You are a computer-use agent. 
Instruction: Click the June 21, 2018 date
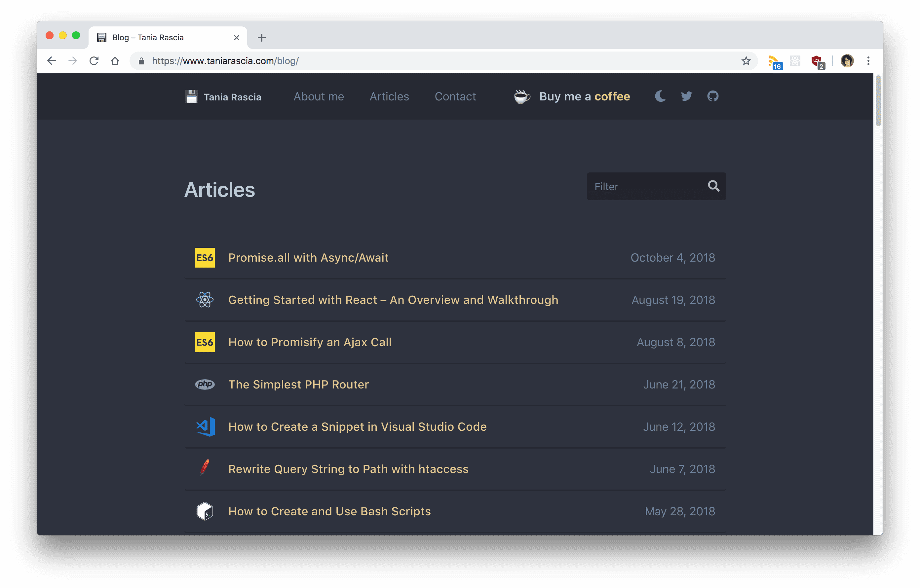coord(679,385)
